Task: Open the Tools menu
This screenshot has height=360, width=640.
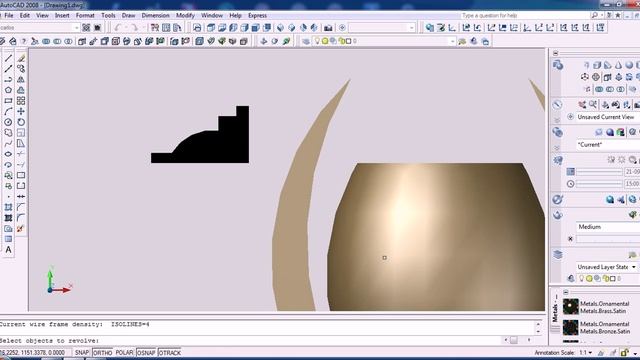Action: point(108,16)
